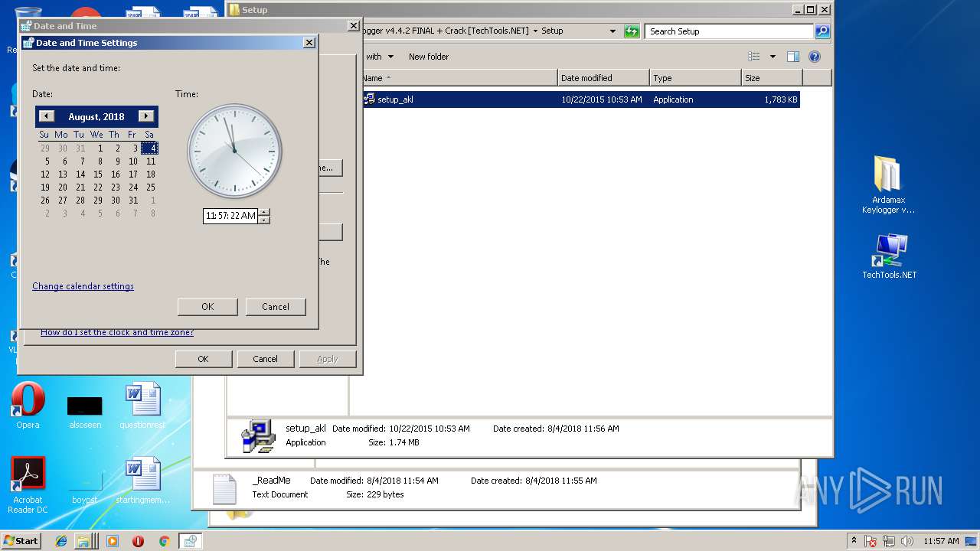
Task: Select August 31 in the calendar
Action: [x=133, y=201]
